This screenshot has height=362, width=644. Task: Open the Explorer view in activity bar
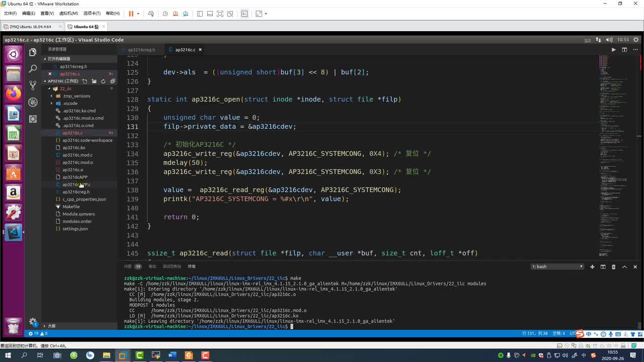(33, 52)
